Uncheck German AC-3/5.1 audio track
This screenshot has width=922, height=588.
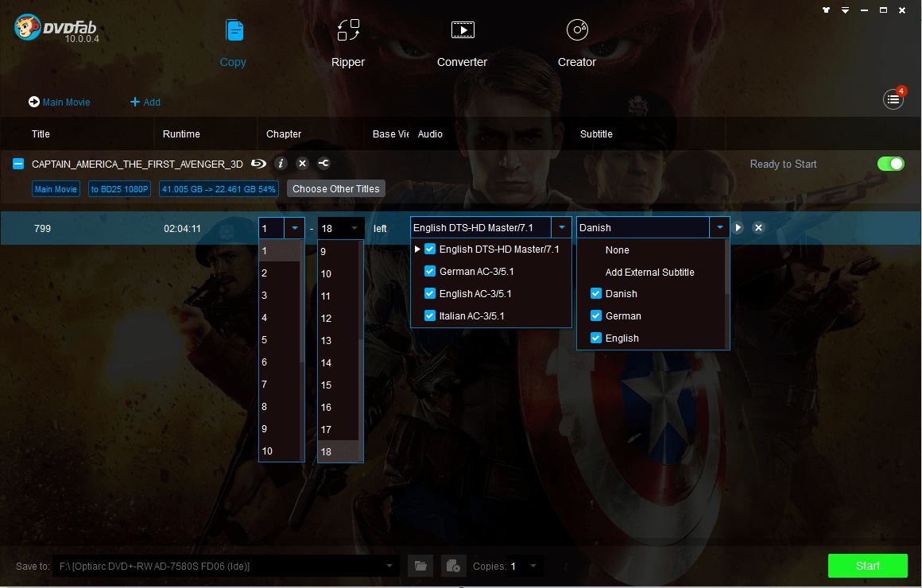pos(430,271)
